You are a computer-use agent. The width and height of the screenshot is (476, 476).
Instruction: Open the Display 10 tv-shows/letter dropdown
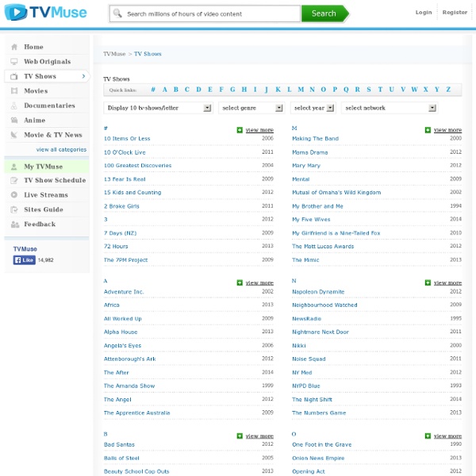pos(158,108)
